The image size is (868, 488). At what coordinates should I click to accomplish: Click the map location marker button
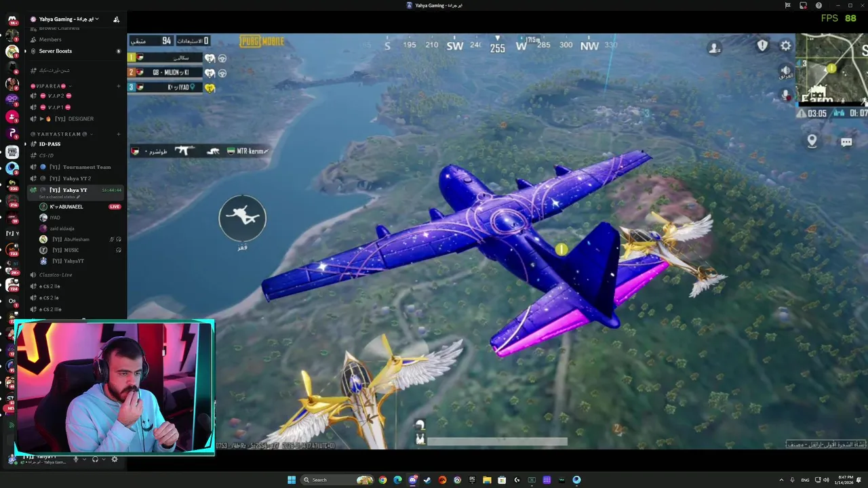(812, 140)
